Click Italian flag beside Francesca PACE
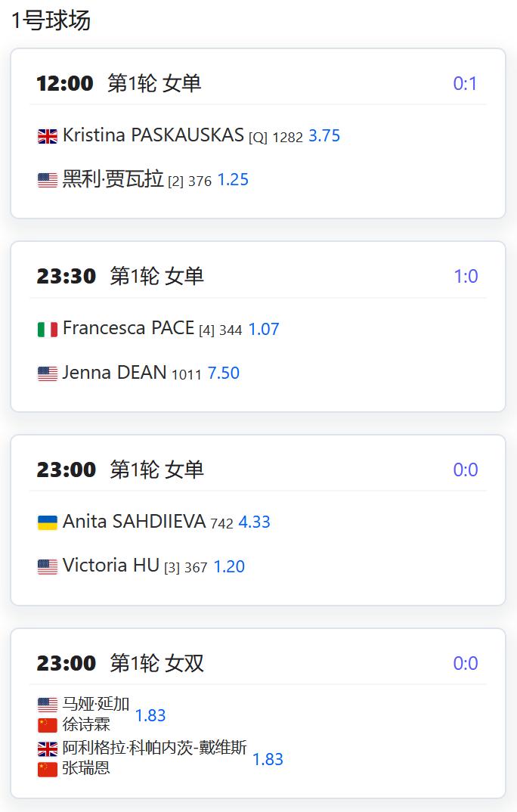 click(48, 330)
